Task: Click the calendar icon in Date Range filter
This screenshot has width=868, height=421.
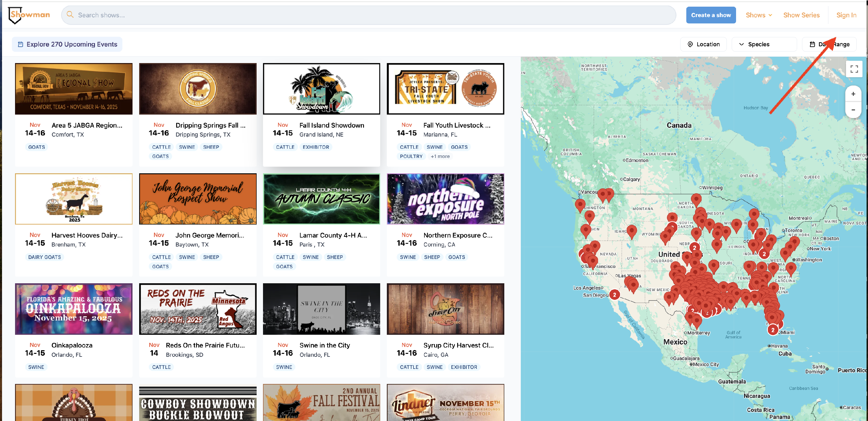Action: [x=812, y=44]
